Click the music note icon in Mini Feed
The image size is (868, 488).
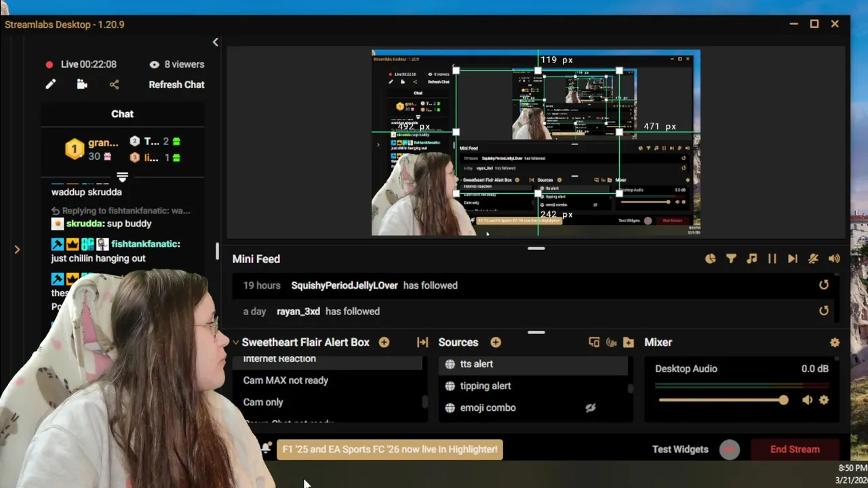(x=751, y=259)
